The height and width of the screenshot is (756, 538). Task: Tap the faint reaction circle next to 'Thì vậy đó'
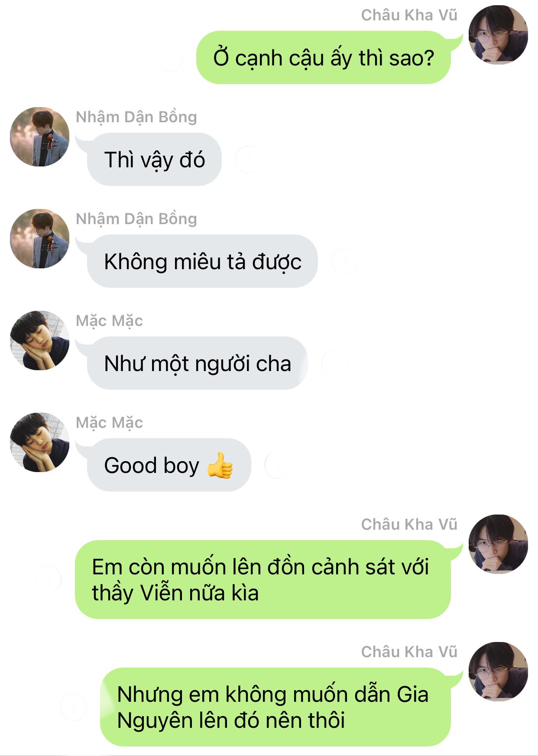(248, 160)
